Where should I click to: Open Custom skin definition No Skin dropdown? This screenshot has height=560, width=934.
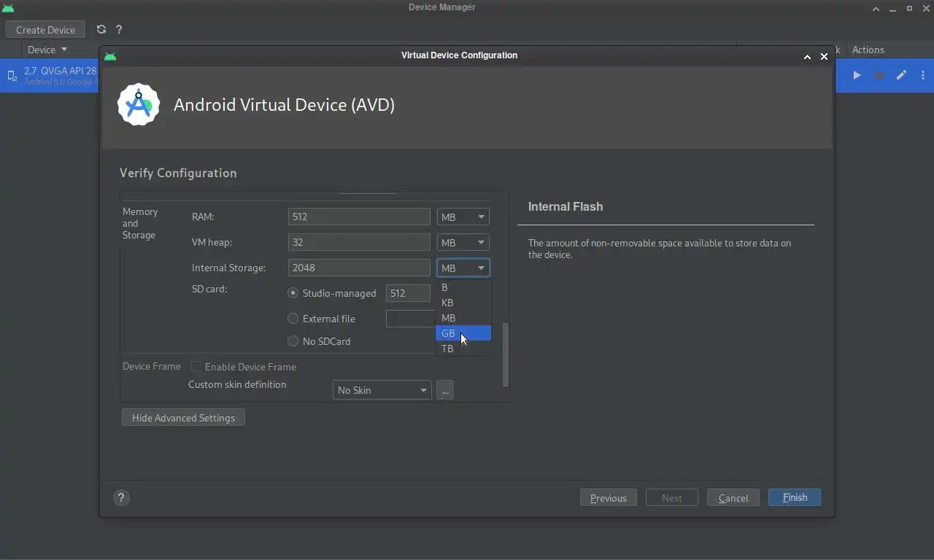coord(382,390)
